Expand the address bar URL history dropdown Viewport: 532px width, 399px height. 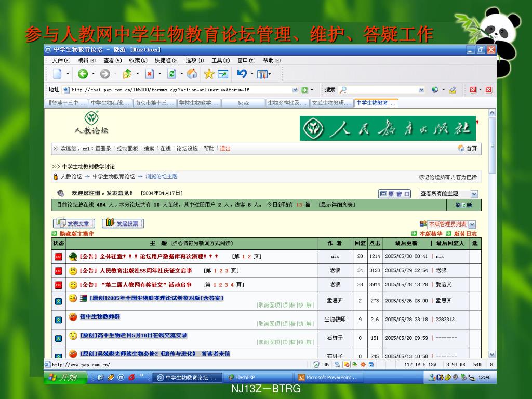click(x=295, y=90)
